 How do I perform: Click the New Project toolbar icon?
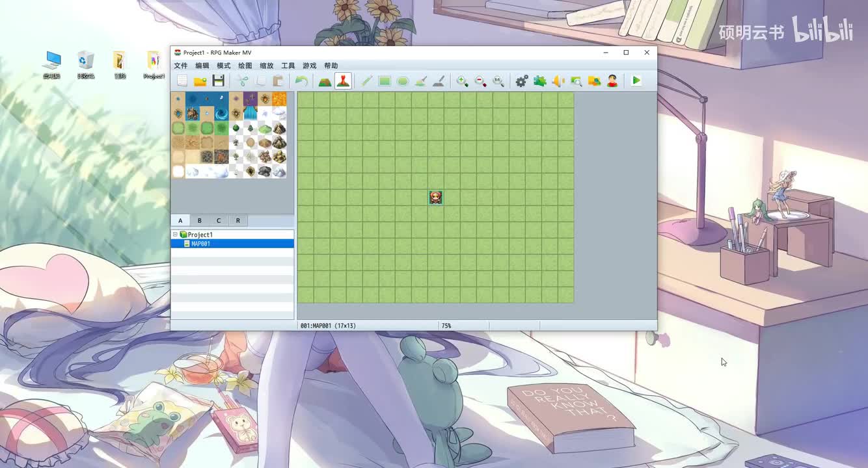coord(182,81)
